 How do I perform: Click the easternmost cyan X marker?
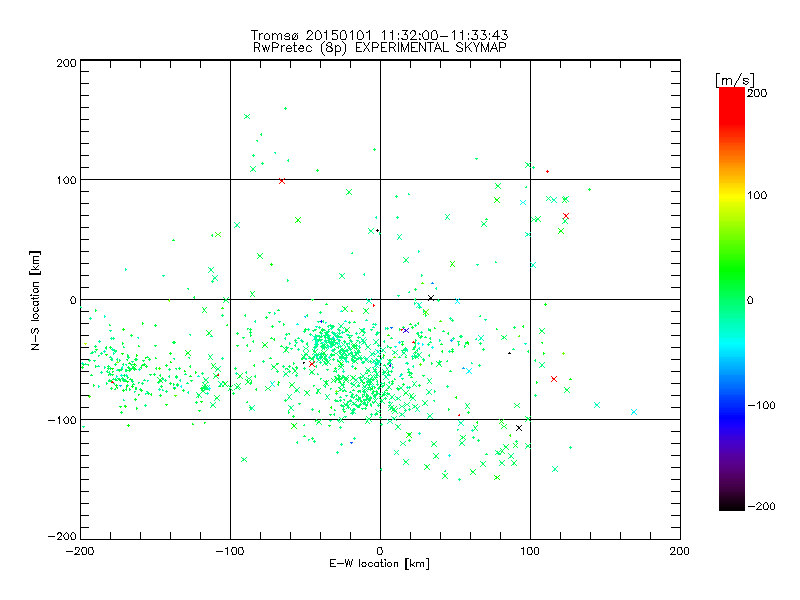pos(634,412)
